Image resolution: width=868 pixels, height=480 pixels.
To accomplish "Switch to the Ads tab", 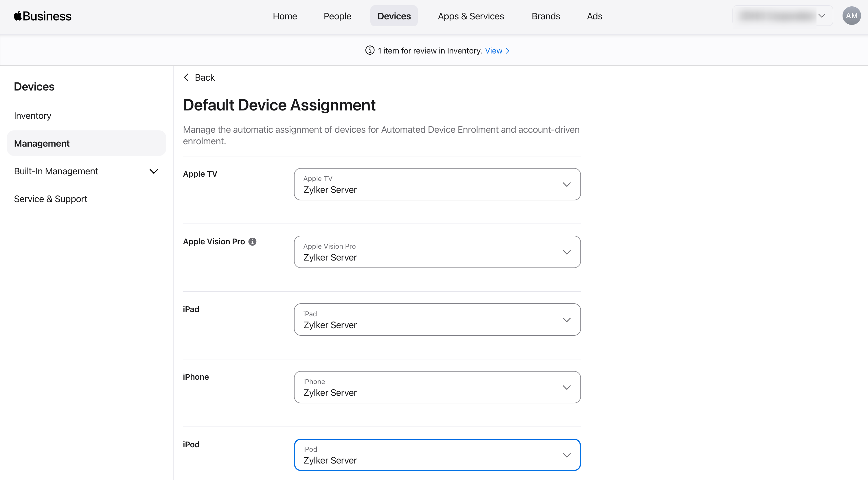I will tap(594, 16).
